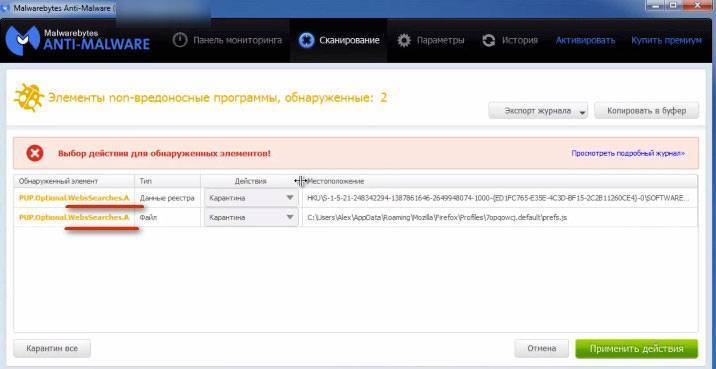Click the Malwarebytes Anti-Malware logo
The width and height of the screenshot is (716, 369).
(77, 40)
